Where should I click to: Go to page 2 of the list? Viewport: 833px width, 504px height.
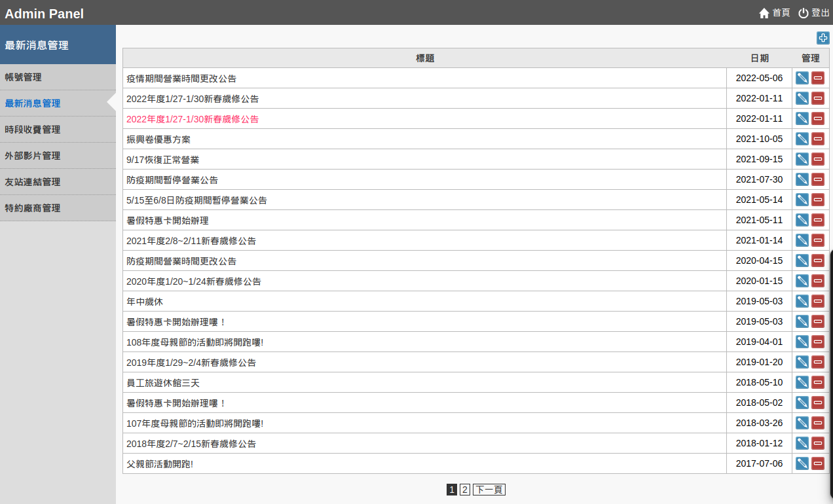[x=465, y=490]
